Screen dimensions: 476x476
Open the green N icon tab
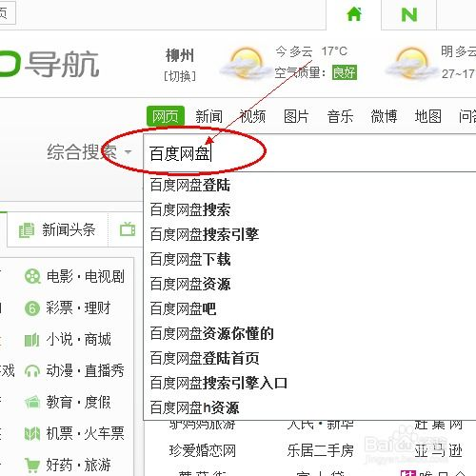408,14
